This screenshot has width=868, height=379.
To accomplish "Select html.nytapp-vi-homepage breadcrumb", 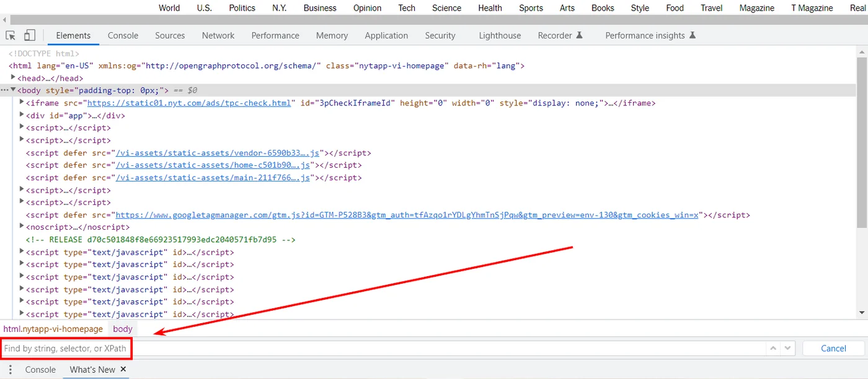I will (x=53, y=329).
